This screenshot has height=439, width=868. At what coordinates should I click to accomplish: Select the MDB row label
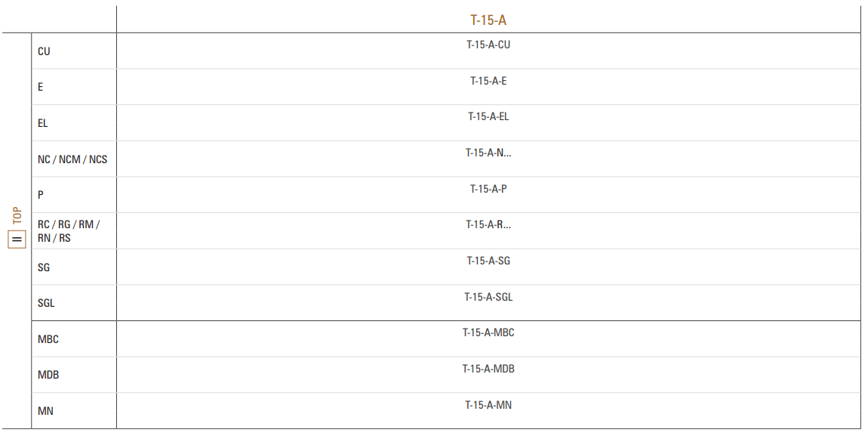pyautogui.click(x=48, y=376)
